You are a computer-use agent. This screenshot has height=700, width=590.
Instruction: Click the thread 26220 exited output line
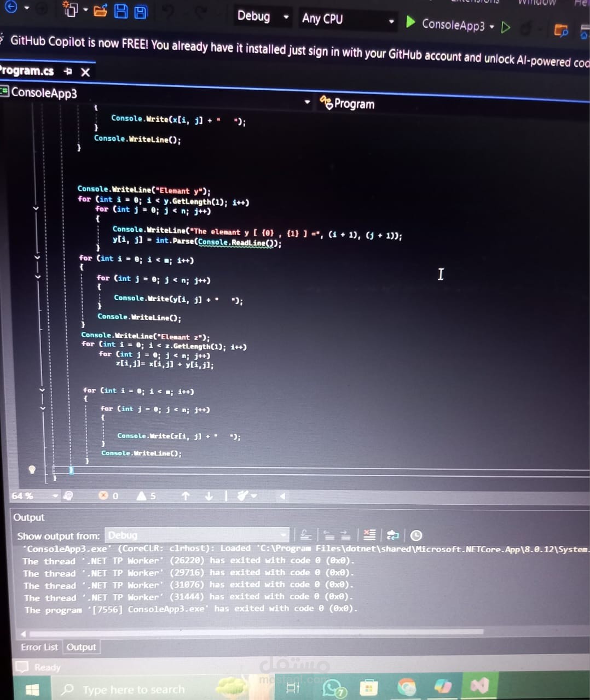(189, 561)
